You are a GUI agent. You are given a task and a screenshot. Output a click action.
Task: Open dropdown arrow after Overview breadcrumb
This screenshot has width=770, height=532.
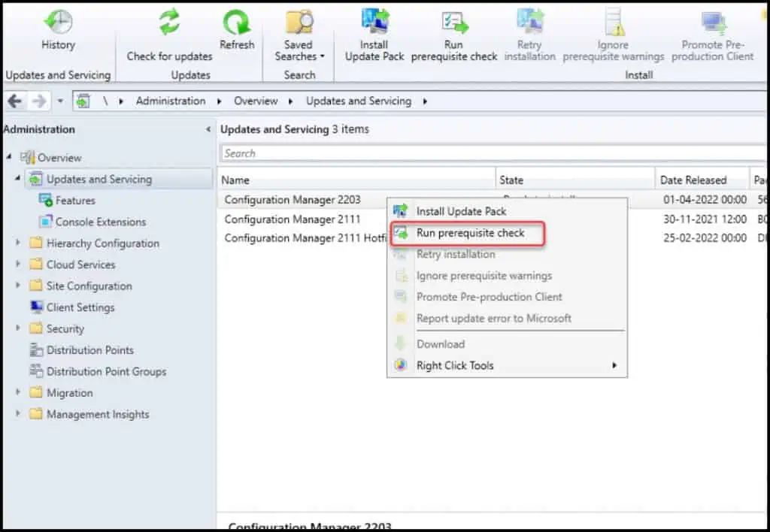coord(291,101)
